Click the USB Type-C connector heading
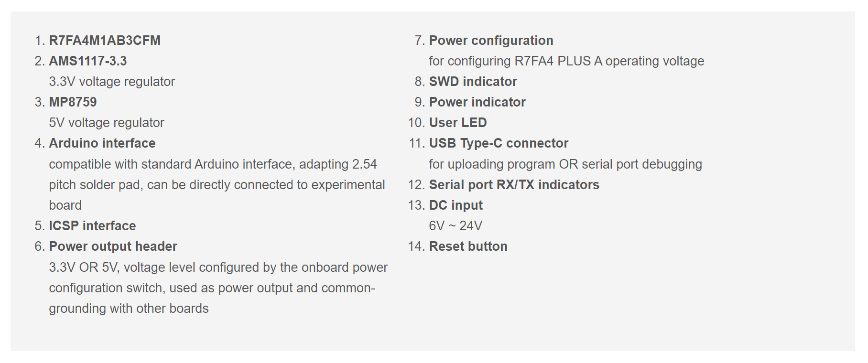 (x=499, y=143)
